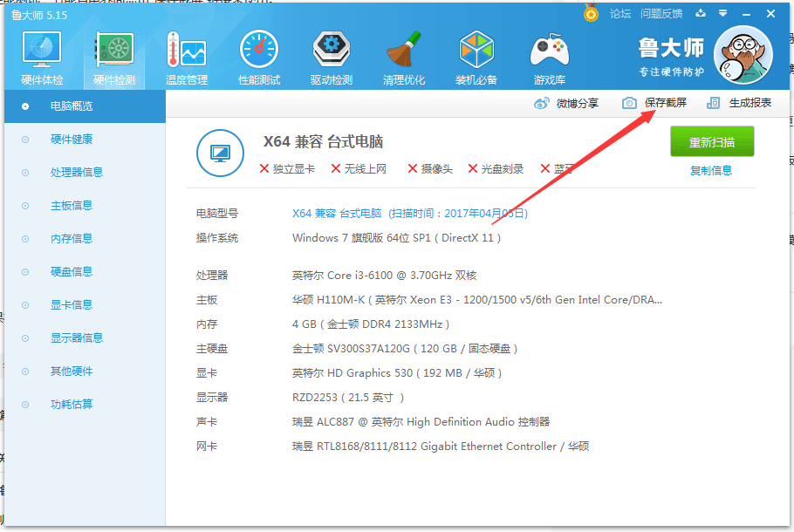Generate report with 生成报表
The height and width of the screenshot is (532, 794).
pyautogui.click(x=739, y=103)
